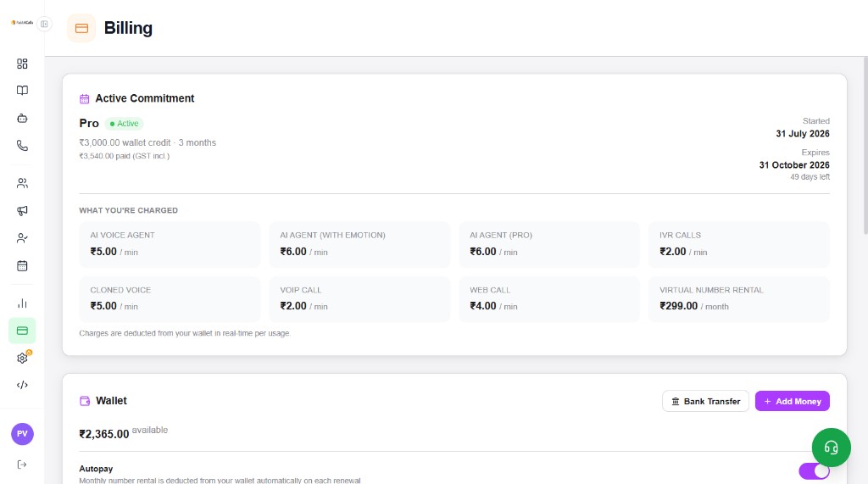The width and height of the screenshot is (868, 484).
Task: Open the user-check icon in sidebar
Action: (22, 238)
